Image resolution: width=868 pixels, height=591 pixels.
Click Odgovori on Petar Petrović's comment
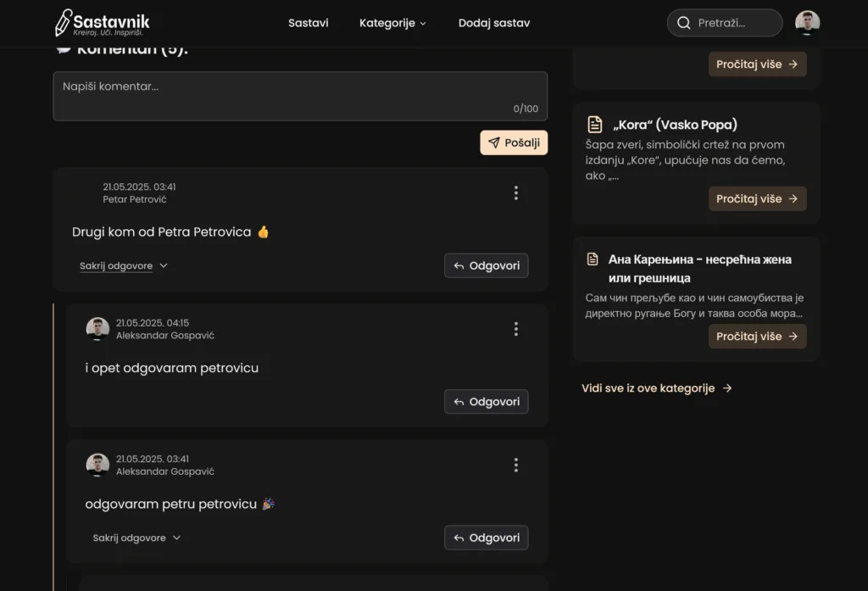pos(486,265)
